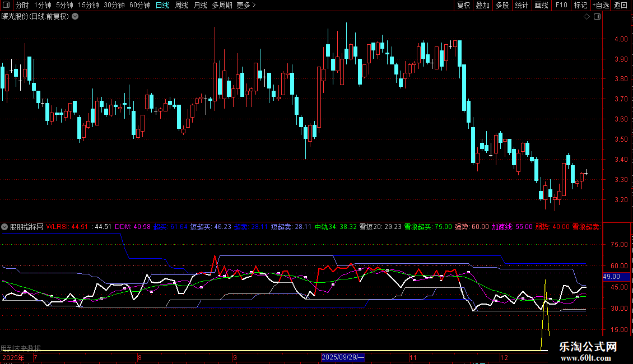Select the 周线 weekly period

pyautogui.click(x=181, y=6)
